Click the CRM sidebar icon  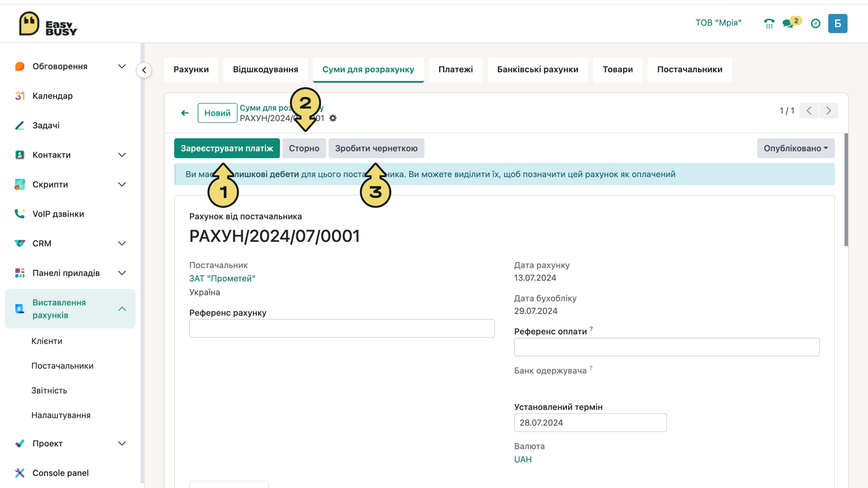coord(20,244)
